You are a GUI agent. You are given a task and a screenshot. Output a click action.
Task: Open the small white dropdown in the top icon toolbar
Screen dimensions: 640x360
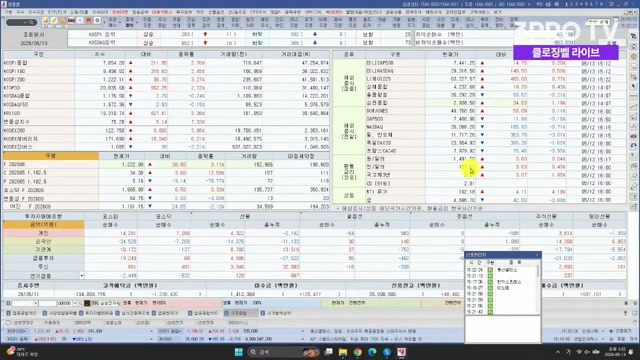(x=80, y=20)
